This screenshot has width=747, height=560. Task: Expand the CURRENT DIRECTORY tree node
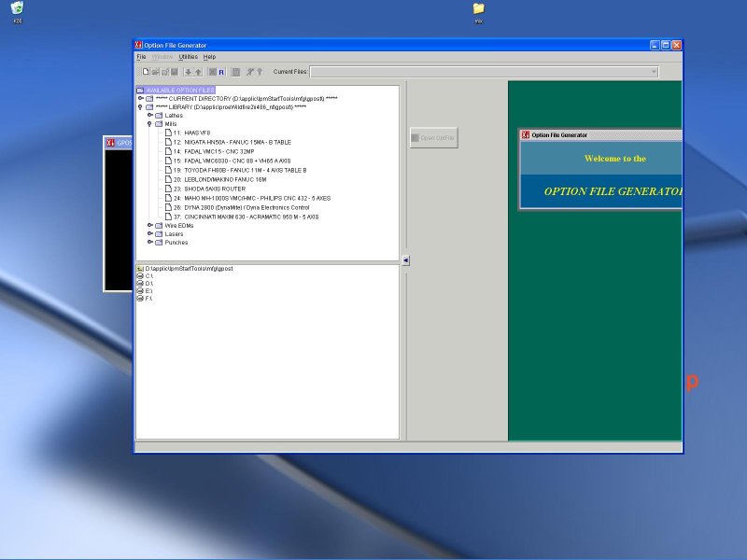point(141,99)
